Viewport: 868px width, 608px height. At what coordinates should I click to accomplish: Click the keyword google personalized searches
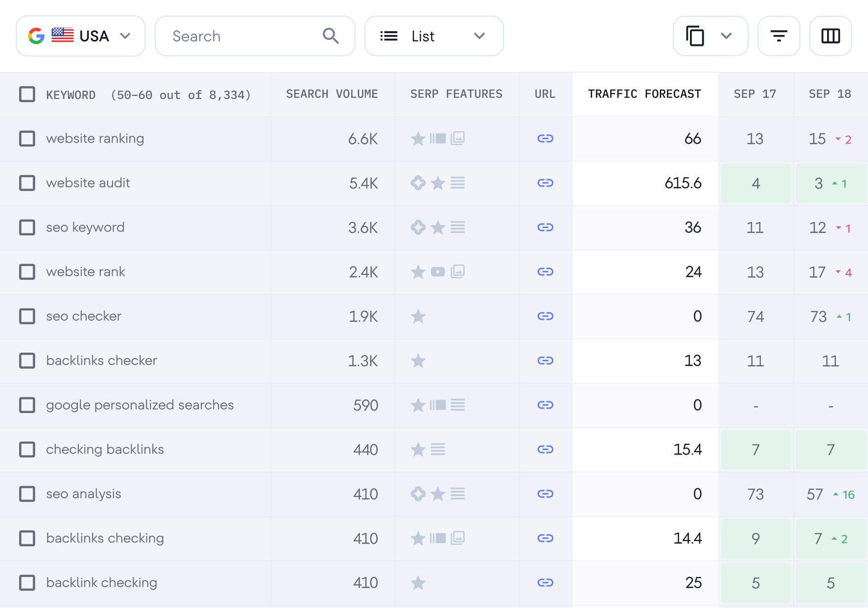coord(140,405)
